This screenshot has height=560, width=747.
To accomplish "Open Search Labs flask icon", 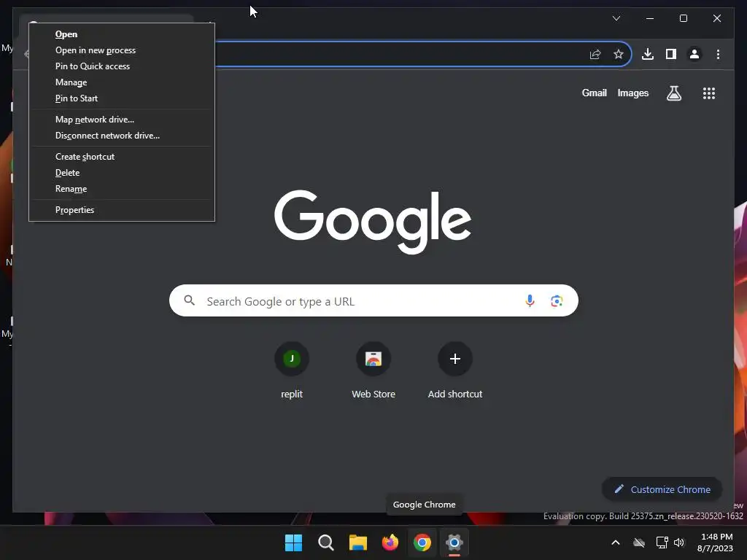I will [x=673, y=93].
